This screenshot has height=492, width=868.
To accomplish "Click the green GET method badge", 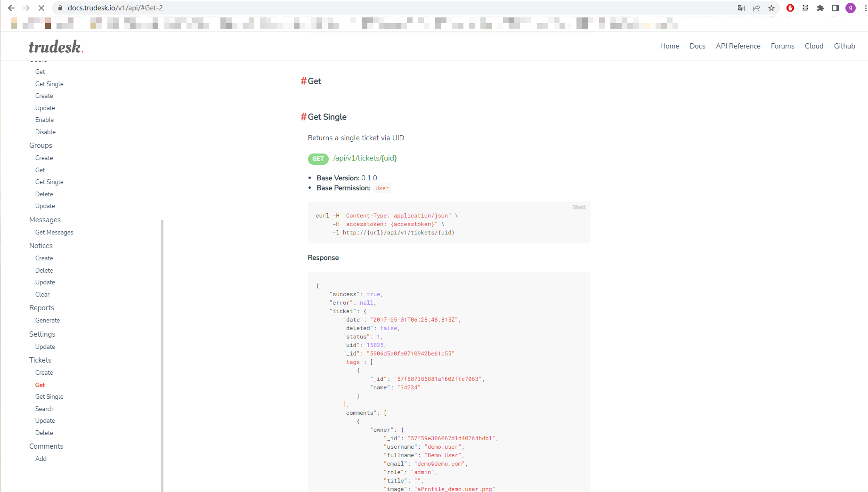I will tap(318, 159).
